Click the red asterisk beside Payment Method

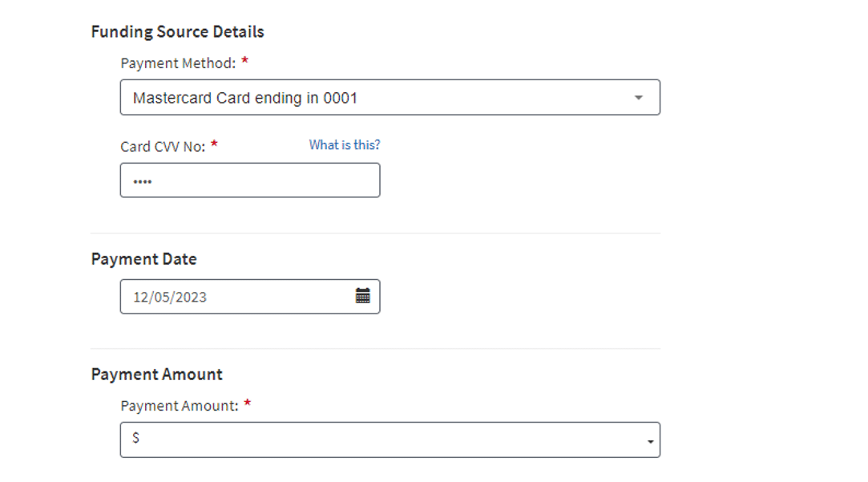pyautogui.click(x=245, y=62)
